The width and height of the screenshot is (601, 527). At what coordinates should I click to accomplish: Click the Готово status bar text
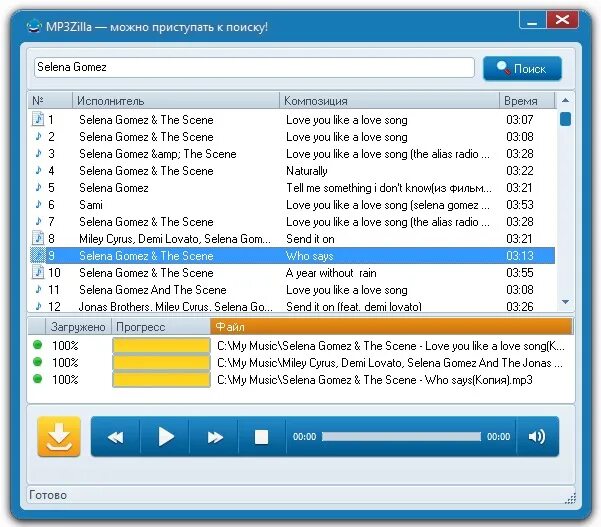click(48, 495)
